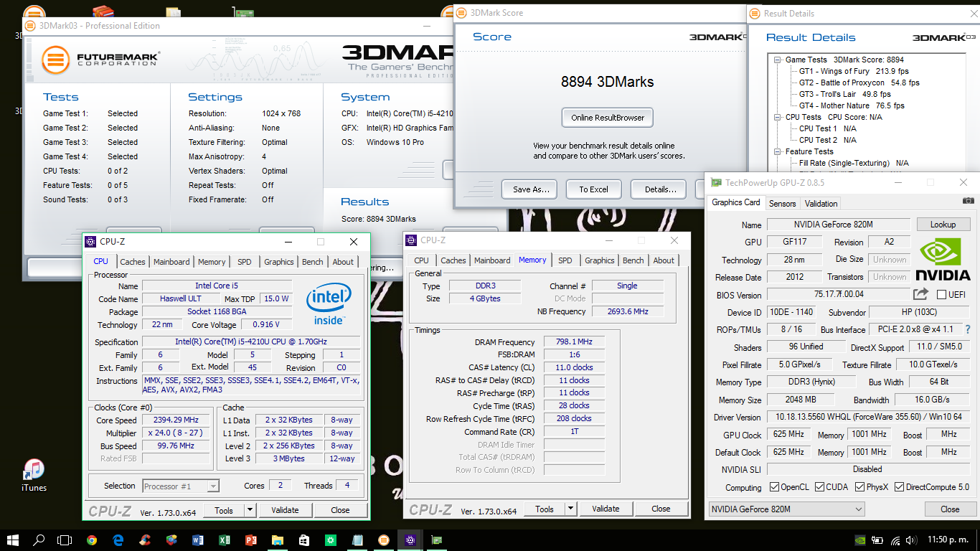Collapse the Game Tests tree node

click(778, 60)
